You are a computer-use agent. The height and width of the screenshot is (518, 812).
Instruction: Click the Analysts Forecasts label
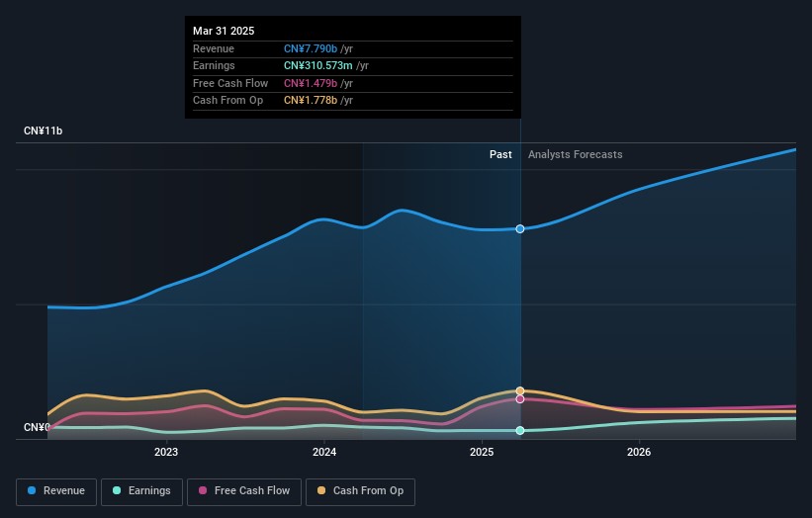576,154
